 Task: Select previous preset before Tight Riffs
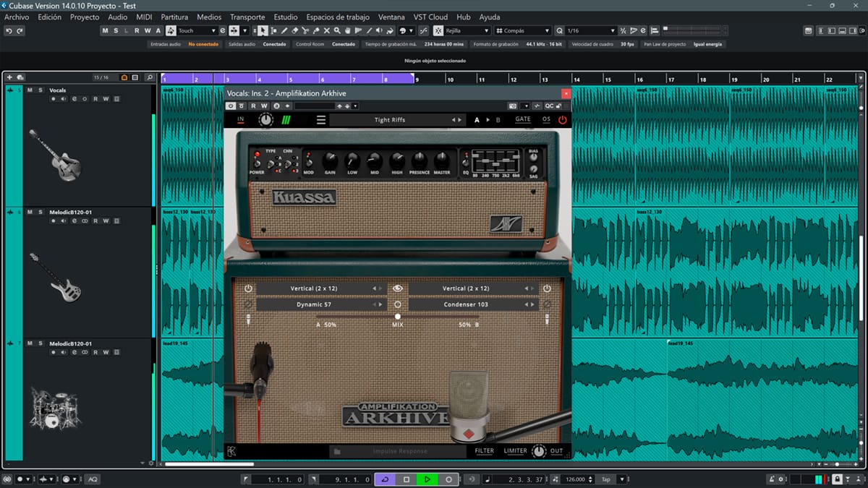[x=454, y=119]
